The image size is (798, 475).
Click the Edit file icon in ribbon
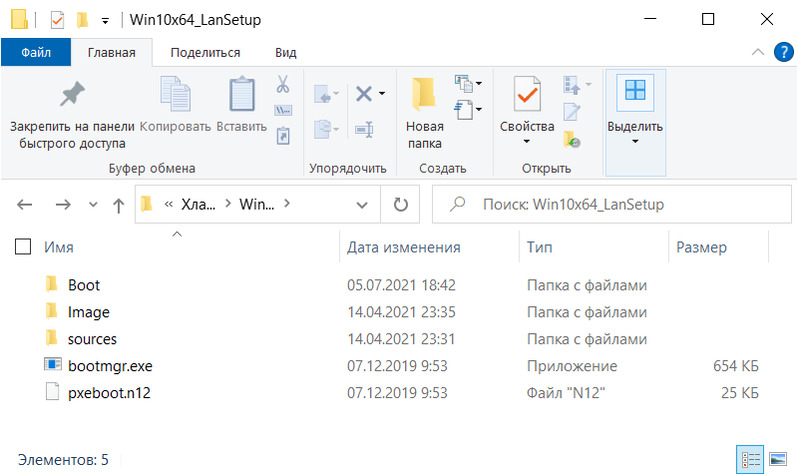572,111
